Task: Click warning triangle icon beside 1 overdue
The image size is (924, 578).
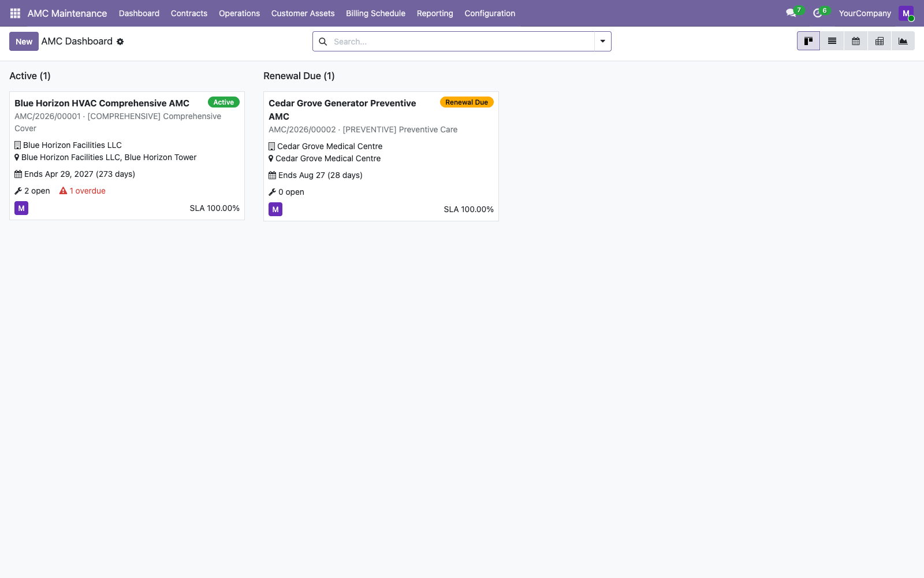Action: point(64,191)
